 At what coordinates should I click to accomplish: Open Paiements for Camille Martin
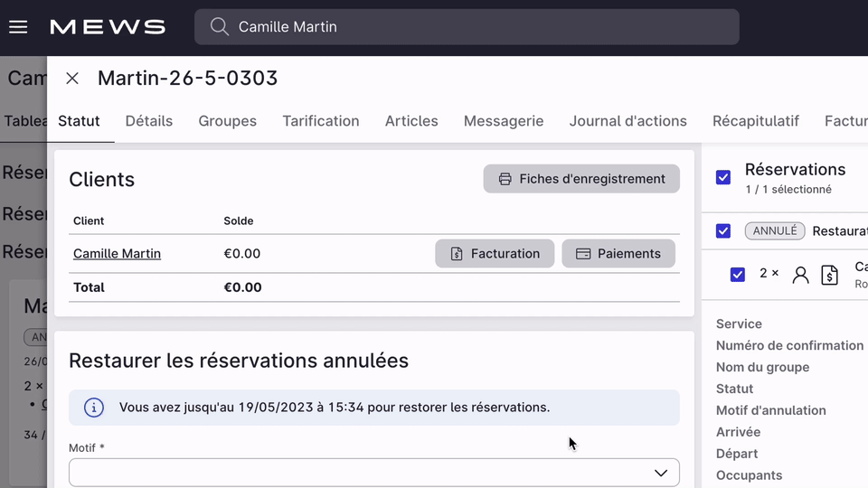point(619,254)
